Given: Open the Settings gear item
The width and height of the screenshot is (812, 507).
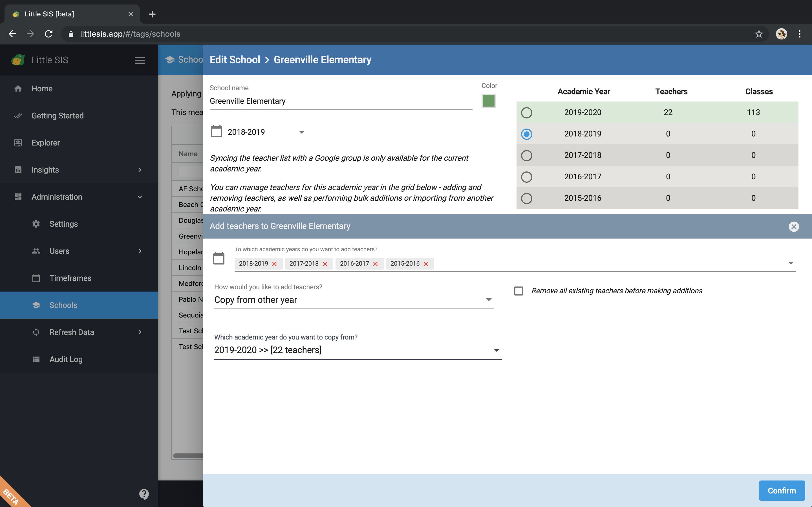Looking at the screenshot, I should coord(63,224).
